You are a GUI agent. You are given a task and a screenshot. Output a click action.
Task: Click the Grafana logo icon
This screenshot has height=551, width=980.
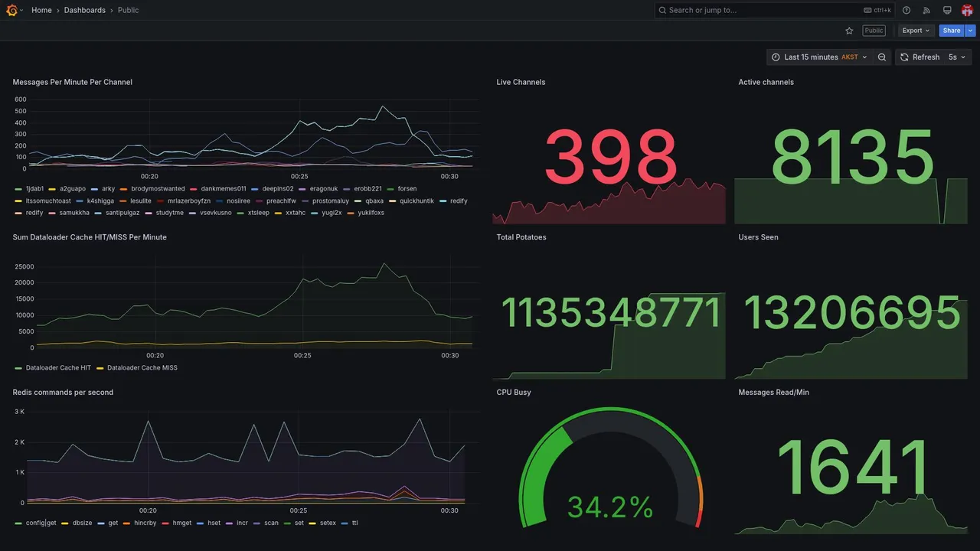pos(11,10)
